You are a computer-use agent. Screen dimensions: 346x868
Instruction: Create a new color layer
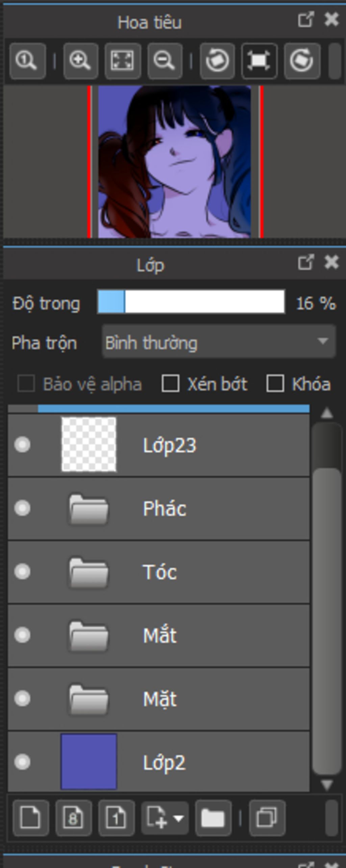[x=30, y=818]
